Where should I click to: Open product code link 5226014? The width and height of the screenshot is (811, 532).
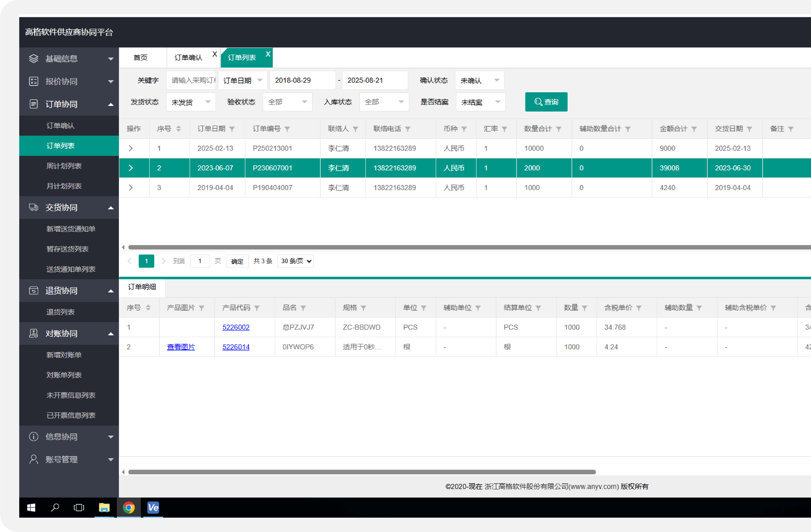pos(236,347)
